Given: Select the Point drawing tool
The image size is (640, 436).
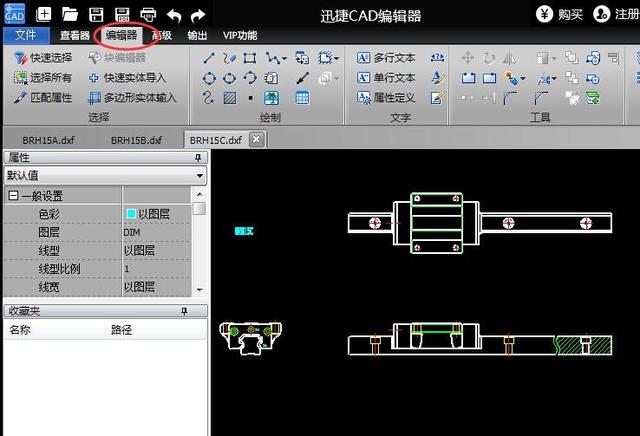Looking at the screenshot, I should 251,98.
